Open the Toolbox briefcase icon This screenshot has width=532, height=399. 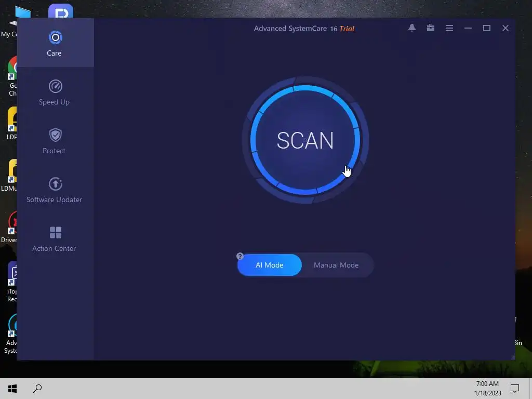coord(431,28)
